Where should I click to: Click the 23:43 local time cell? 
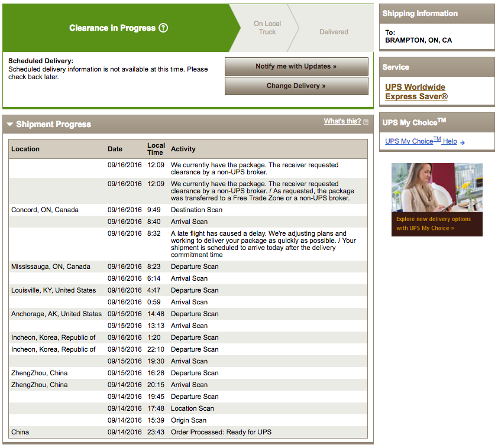(x=156, y=432)
